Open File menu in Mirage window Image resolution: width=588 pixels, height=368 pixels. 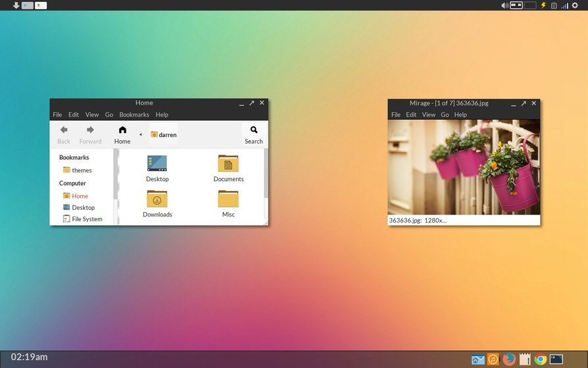point(396,115)
